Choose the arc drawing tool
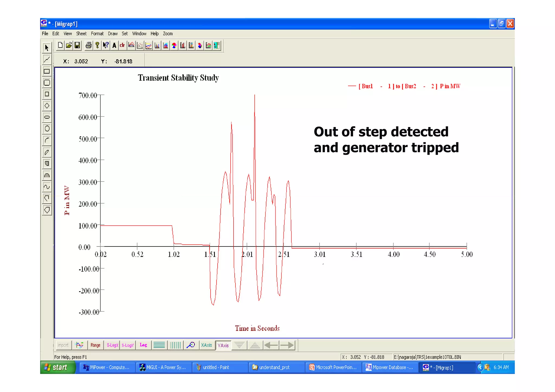Screen dimensions: 555x392 pos(47,140)
